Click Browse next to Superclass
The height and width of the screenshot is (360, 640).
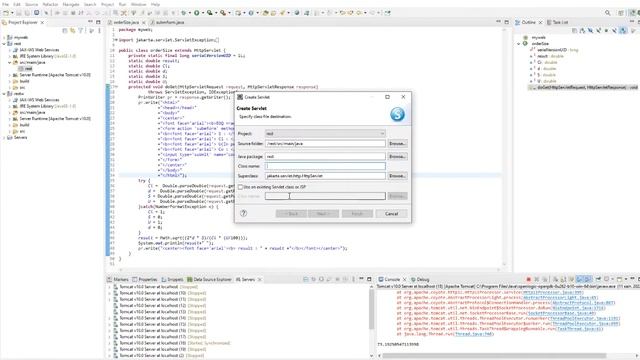coord(397,176)
